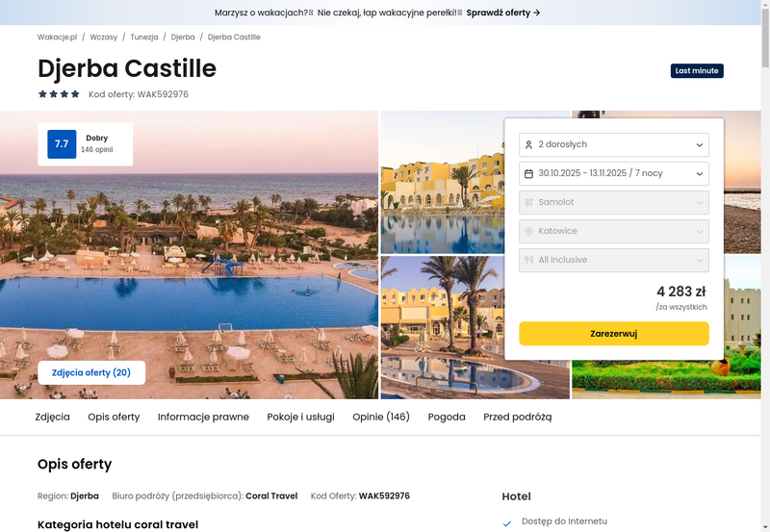Open the Tunezja breadcrumb link
This screenshot has height=532, width=770.
click(143, 37)
